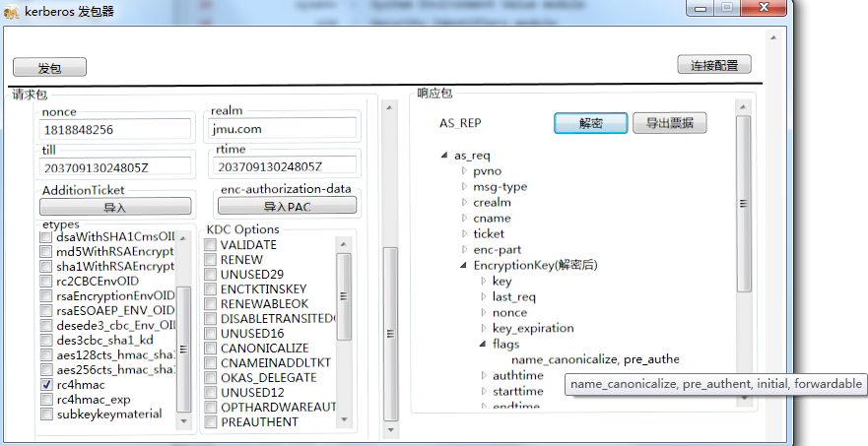Click main window scroll up arrow
This screenshot has height=446, width=868.
click(x=773, y=37)
